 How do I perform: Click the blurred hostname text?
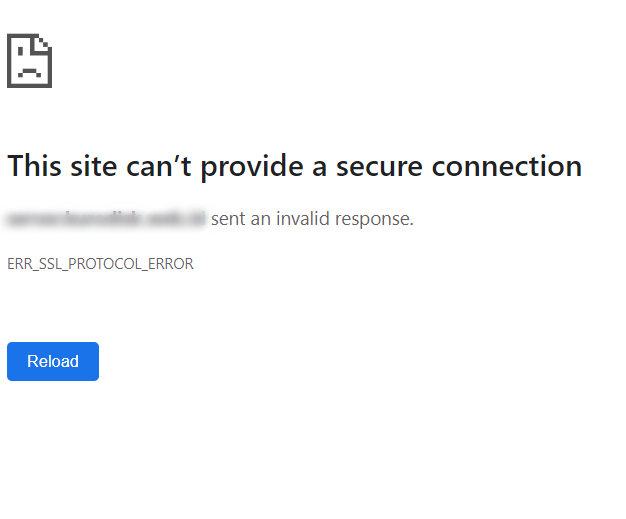tap(106, 218)
